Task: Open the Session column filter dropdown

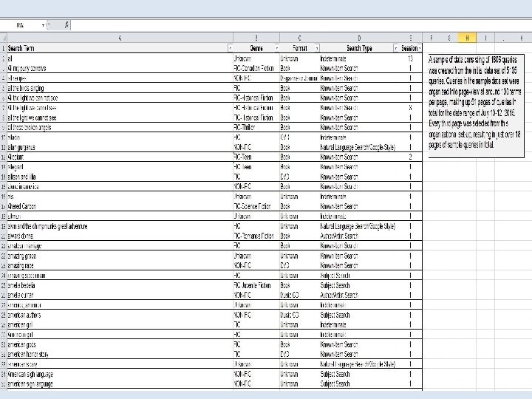Action: [x=420, y=49]
